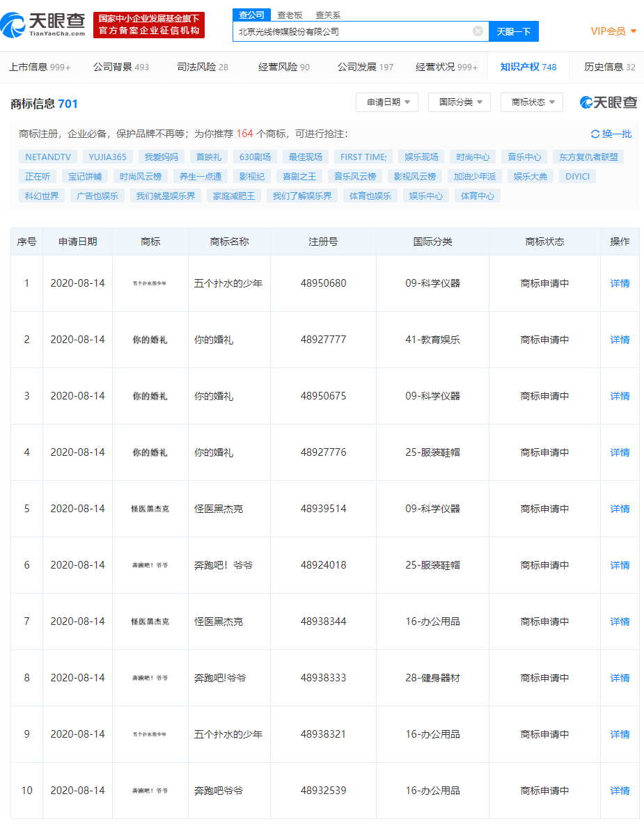
Task: Open 详情 for registration 48938344
Action: pos(620,621)
